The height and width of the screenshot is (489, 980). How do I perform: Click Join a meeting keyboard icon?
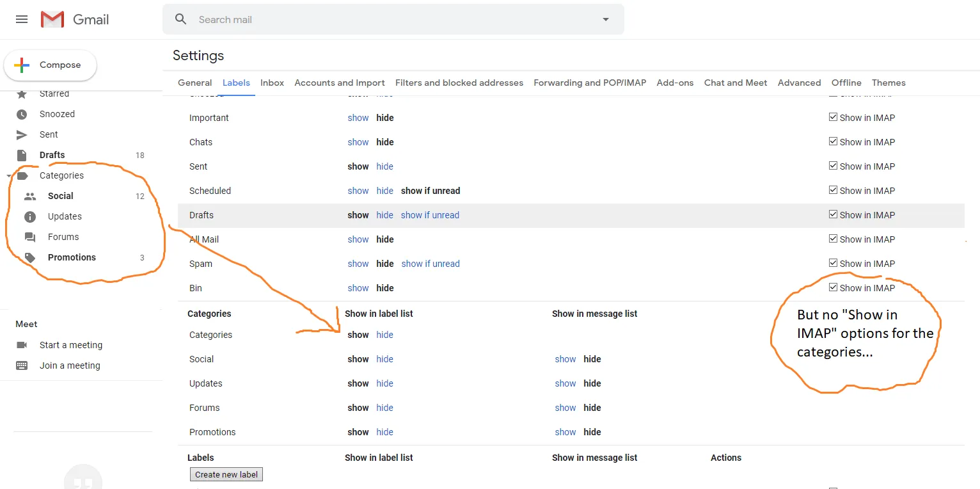(22, 365)
